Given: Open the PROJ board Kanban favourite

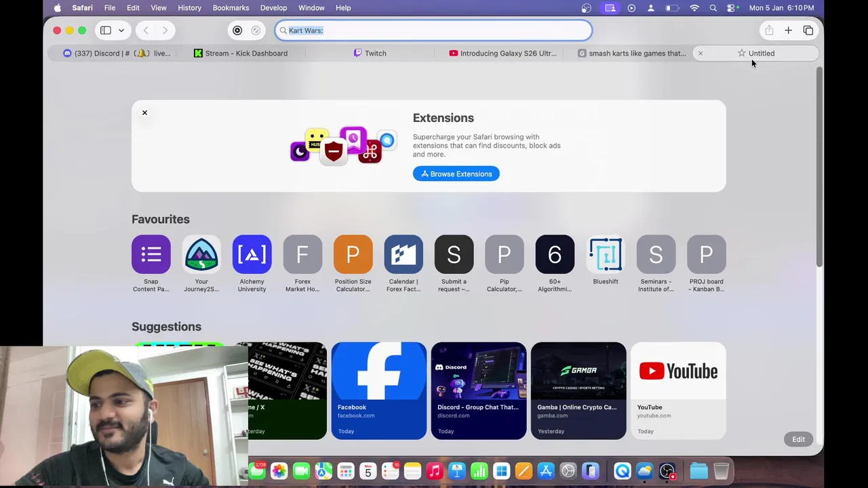Looking at the screenshot, I should click(x=707, y=264).
